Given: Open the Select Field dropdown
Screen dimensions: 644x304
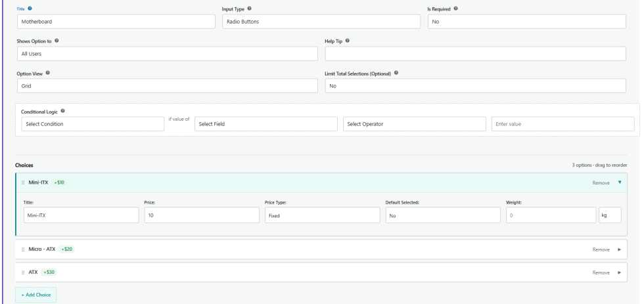Looking at the screenshot, I should [265, 124].
